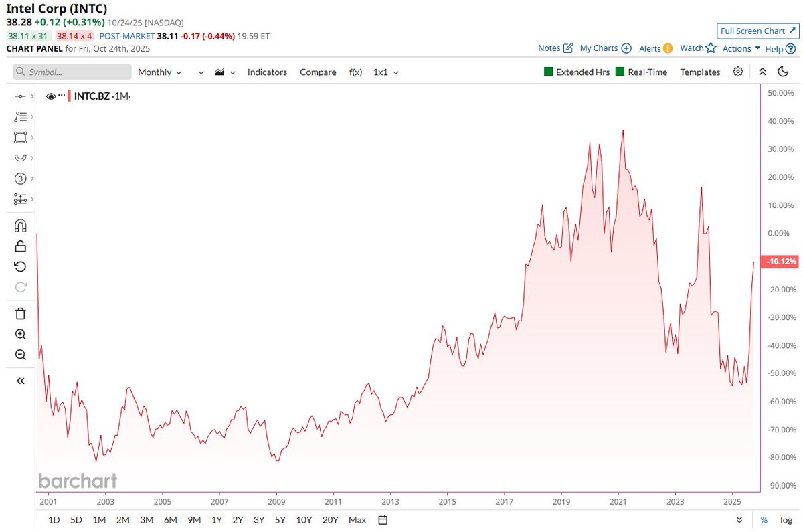This screenshot has width=803, height=532.
Task: Expand Fibonacci tool options chevron
Action: (x=31, y=116)
